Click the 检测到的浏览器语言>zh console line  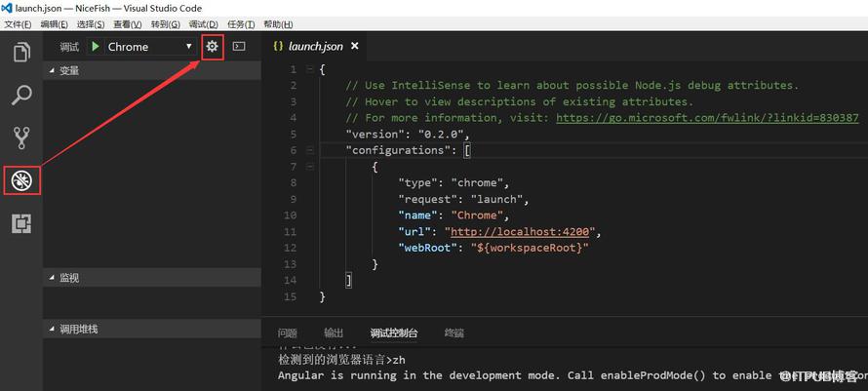pos(341,360)
